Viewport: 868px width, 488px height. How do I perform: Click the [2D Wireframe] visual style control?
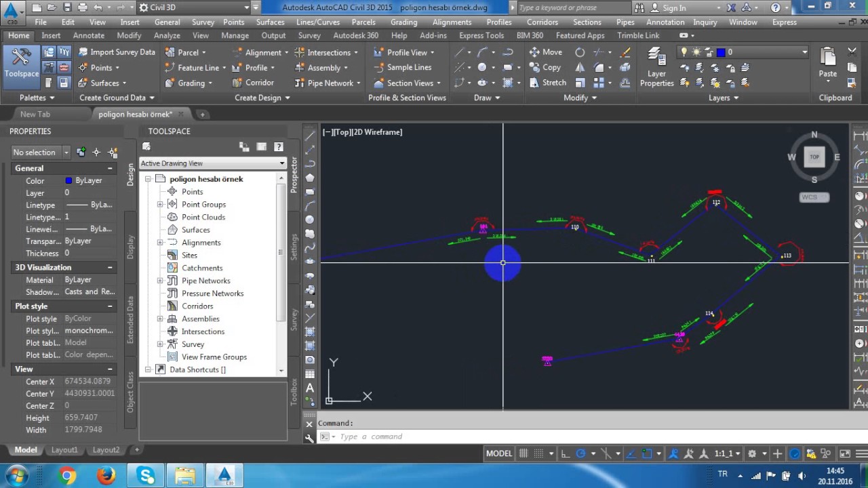point(378,132)
